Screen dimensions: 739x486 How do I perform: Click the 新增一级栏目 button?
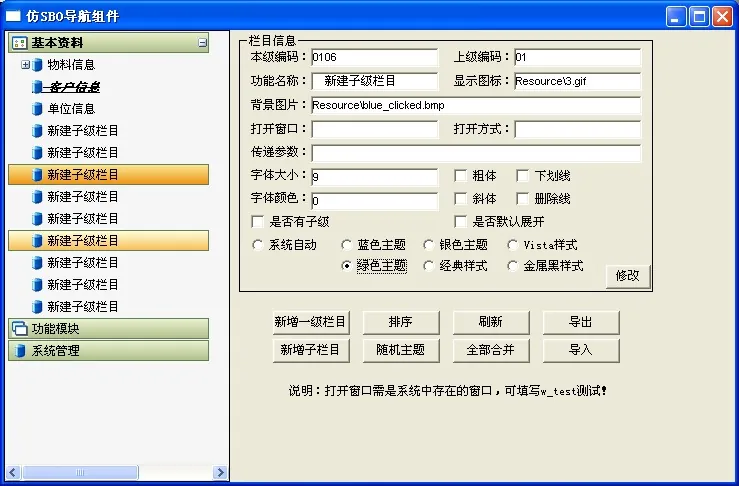pos(311,322)
